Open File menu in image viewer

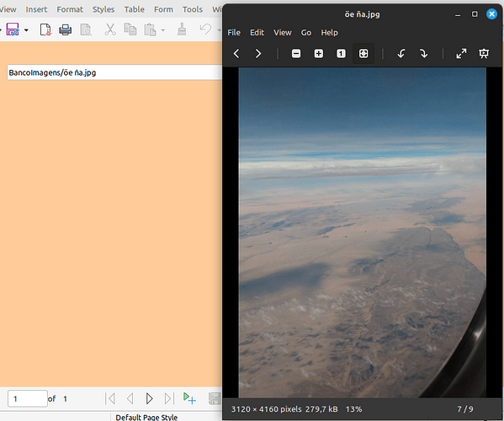[234, 33]
